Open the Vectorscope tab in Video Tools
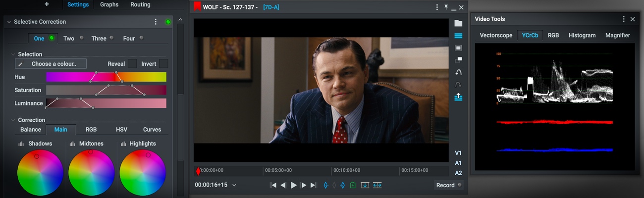 click(496, 35)
